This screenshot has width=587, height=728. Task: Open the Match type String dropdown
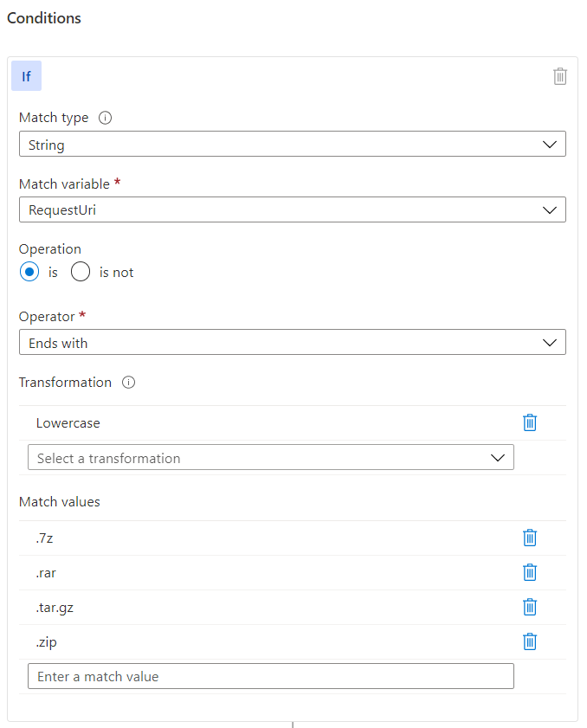coord(292,144)
